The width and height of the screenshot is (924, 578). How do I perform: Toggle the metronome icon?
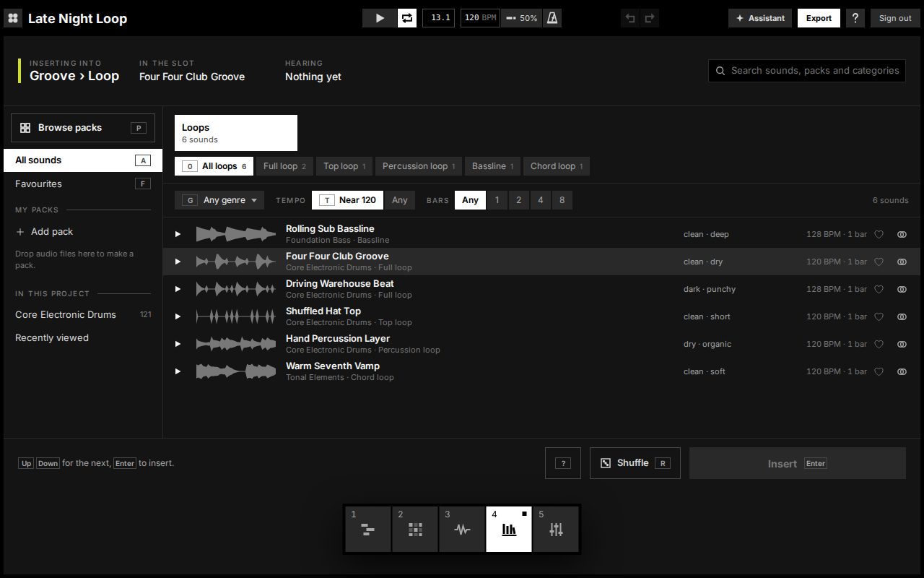click(552, 18)
